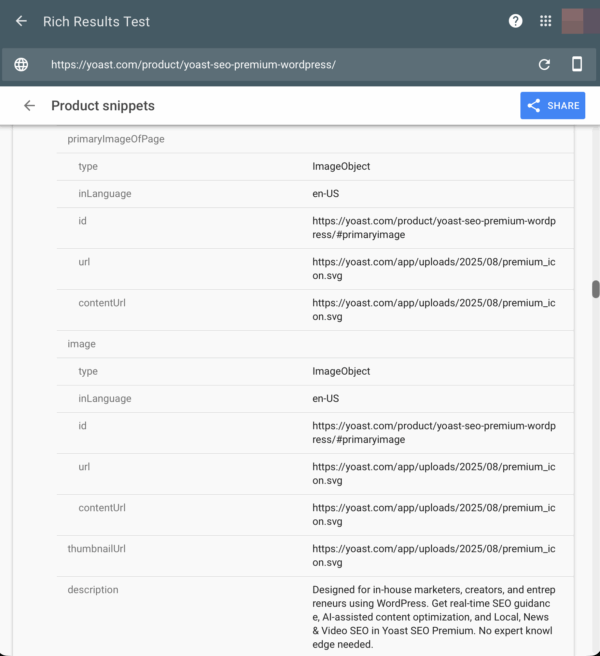This screenshot has height=656, width=600.
Task: Click en-US value under primaryImageOfPage
Action: [326, 194]
